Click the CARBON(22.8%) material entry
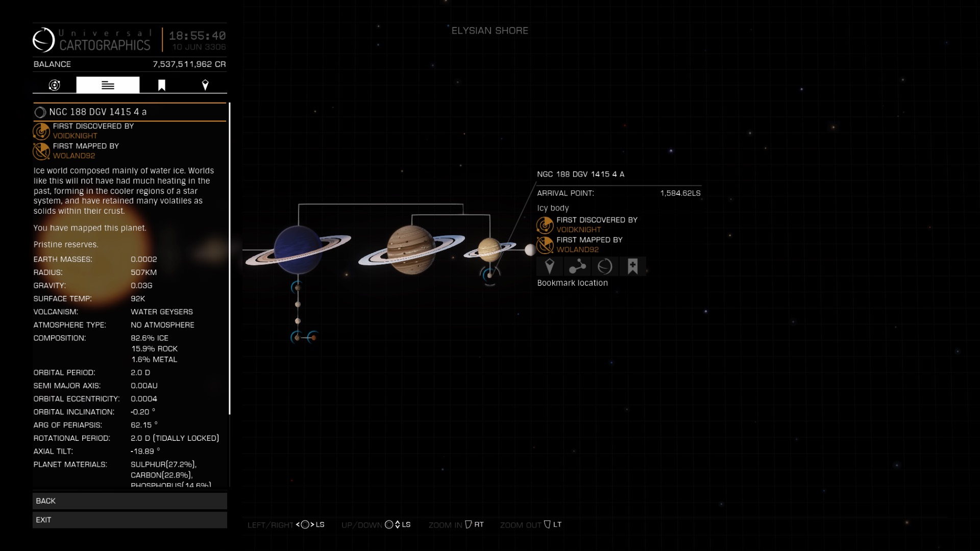This screenshot has width=980, height=551. [x=162, y=475]
